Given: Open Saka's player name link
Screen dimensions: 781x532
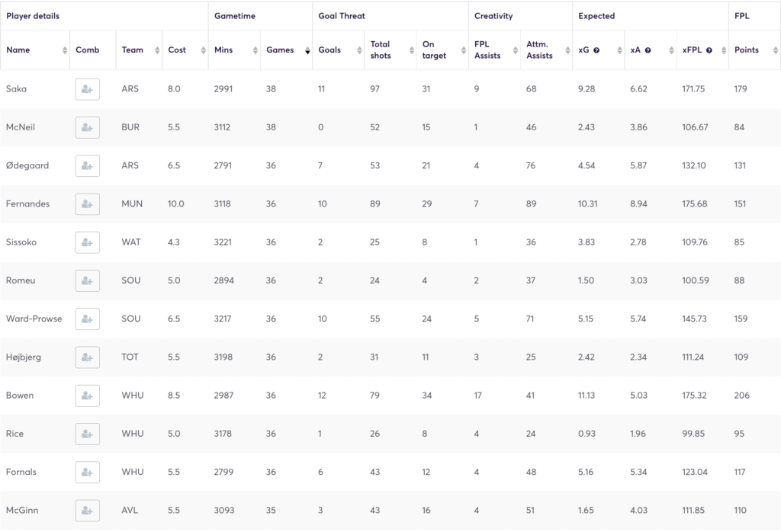Looking at the screenshot, I should click(17, 88).
